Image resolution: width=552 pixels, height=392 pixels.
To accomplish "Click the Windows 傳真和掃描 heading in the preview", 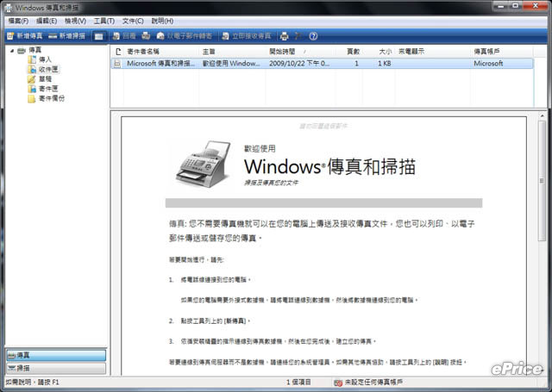I will coord(329,166).
